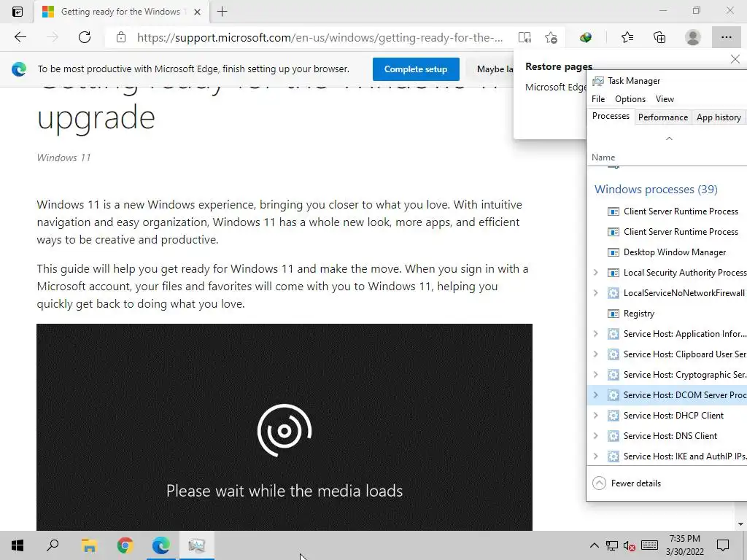The width and height of the screenshot is (747, 560).
Task: Open Task Manager Options menu
Action: tap(630, 99)
